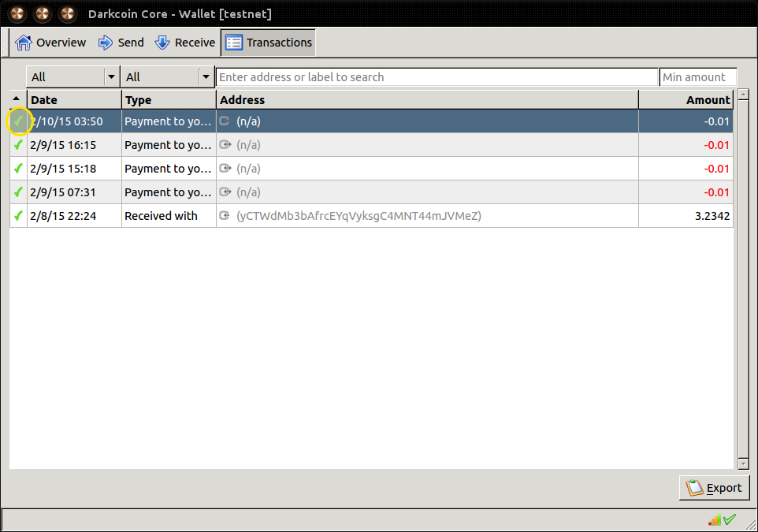Click the status sort arrow column header
Screen dimensions: 758x532
18,99
